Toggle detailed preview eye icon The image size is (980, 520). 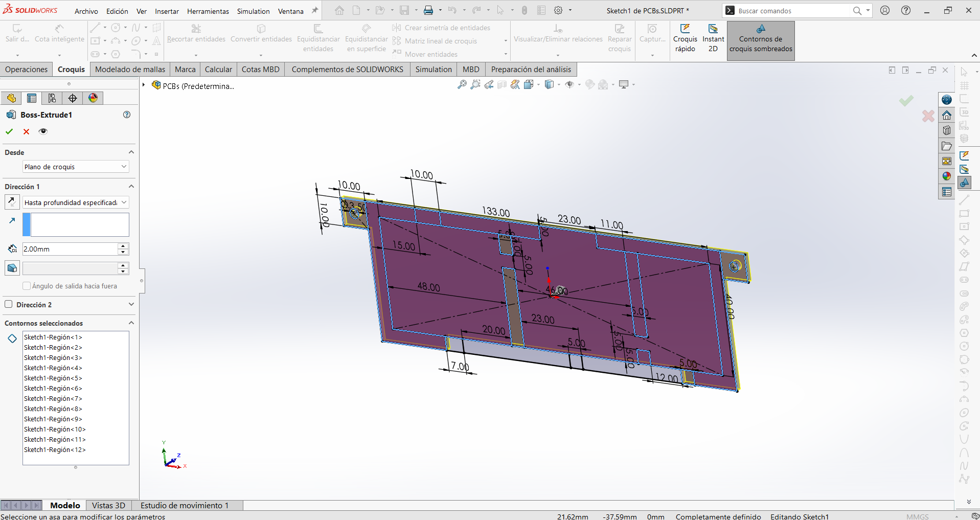pyautogui.click(x=43, y=131)
